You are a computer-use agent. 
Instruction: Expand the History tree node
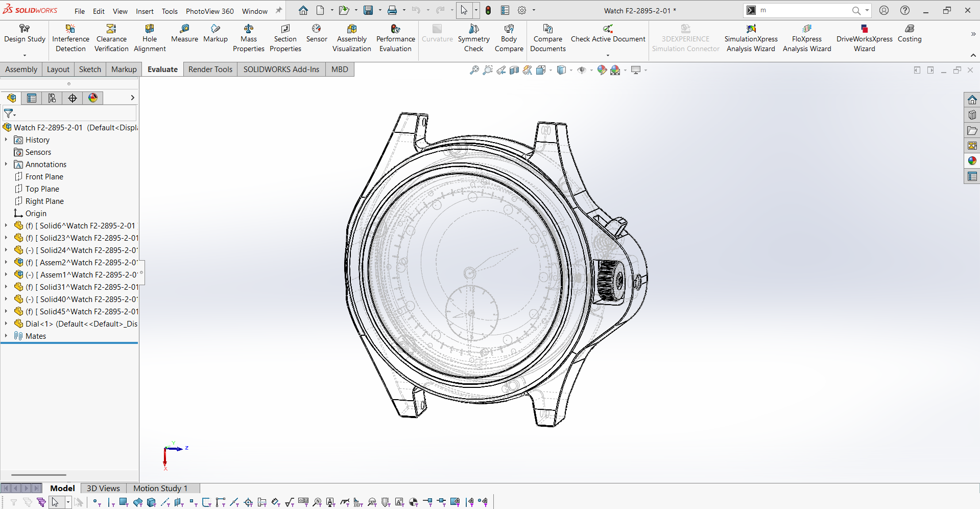click(x=6, y=140)
